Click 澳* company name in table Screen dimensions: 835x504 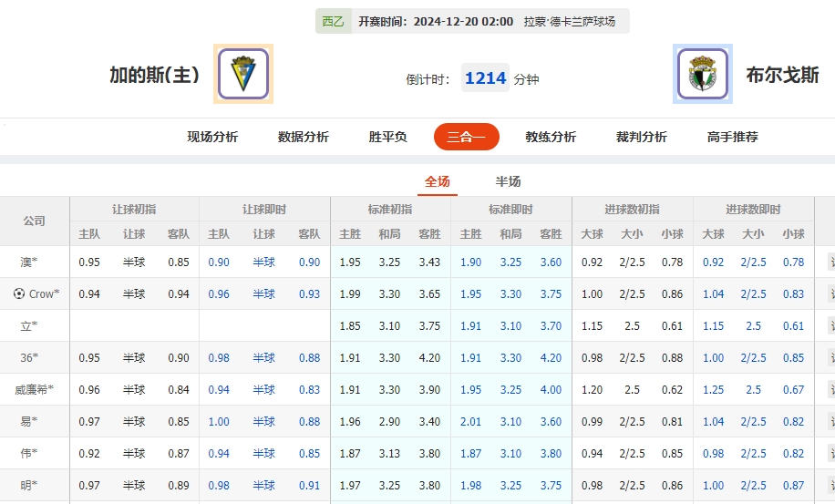click(x=29, y=262)
